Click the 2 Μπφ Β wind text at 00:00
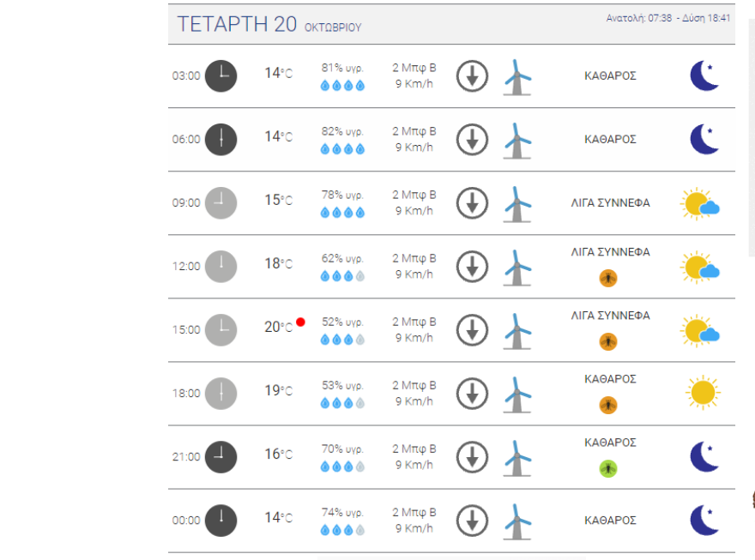Viewport: 755px width, 560px height. (414, 512)
